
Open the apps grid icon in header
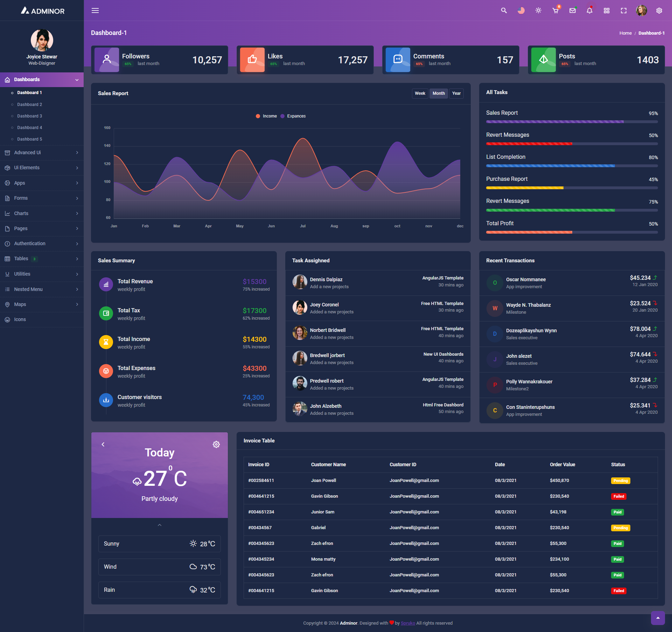point(607,10)
